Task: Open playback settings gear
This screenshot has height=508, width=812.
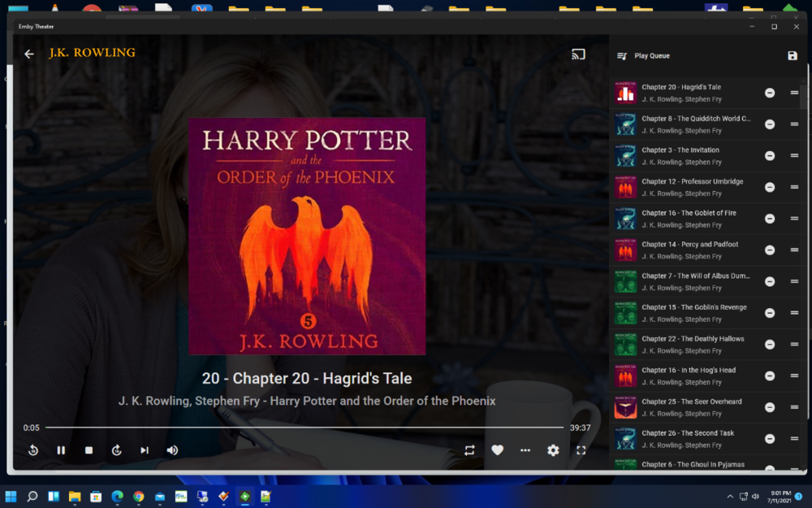Action: pos(553,450)
